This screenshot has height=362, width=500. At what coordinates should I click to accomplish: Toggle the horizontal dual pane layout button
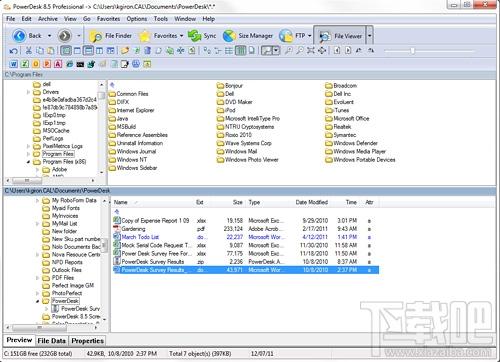pyautogui.click(x=88, y=51)
